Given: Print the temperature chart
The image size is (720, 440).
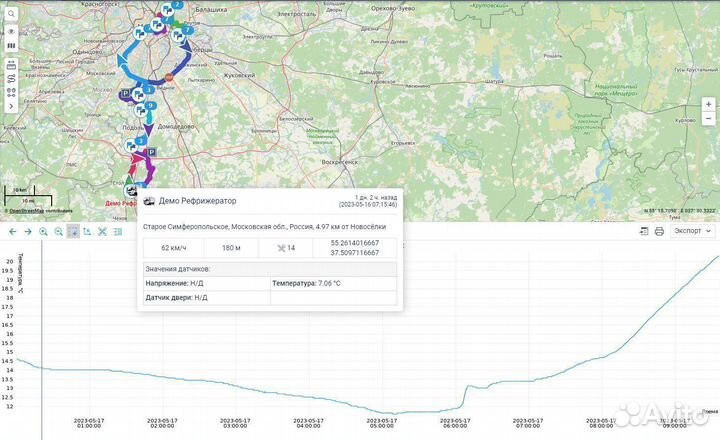Looking at the screenshot, I should pyautogui.click(x=659, y=231).
